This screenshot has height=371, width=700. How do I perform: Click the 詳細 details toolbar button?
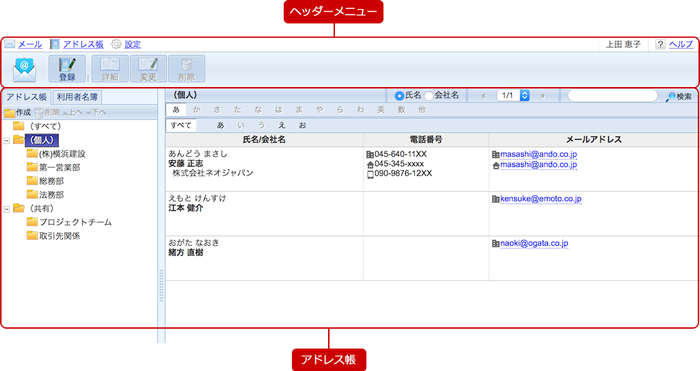[x=110, y=69]
